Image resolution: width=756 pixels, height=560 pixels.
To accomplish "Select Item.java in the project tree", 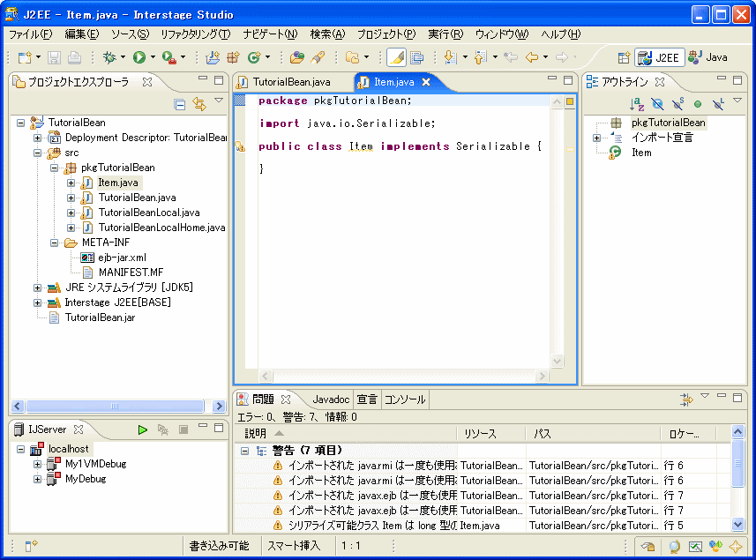I will coord(118,183).
